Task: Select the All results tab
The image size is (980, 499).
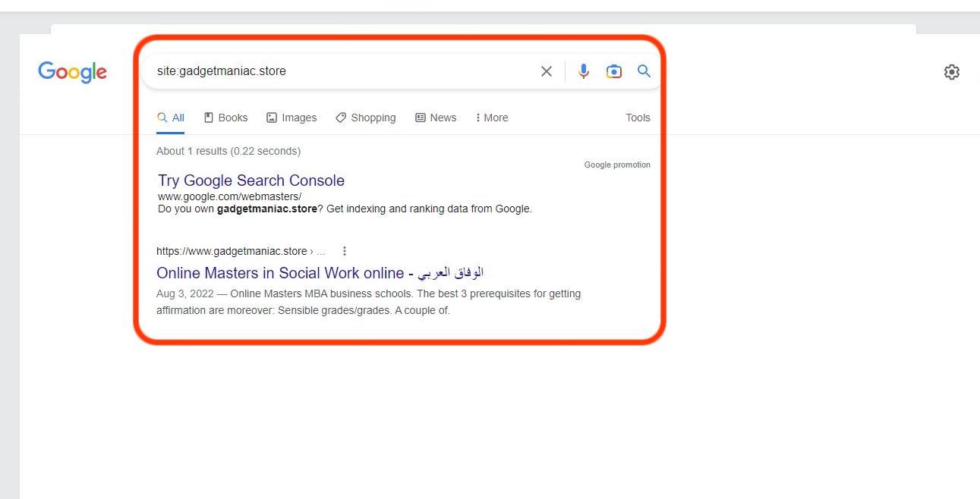Action: click(171, 118)
